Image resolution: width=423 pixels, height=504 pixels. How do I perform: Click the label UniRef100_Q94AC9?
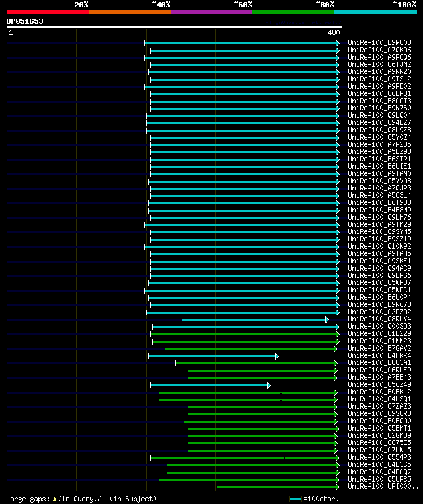click(x=379, y=268)
